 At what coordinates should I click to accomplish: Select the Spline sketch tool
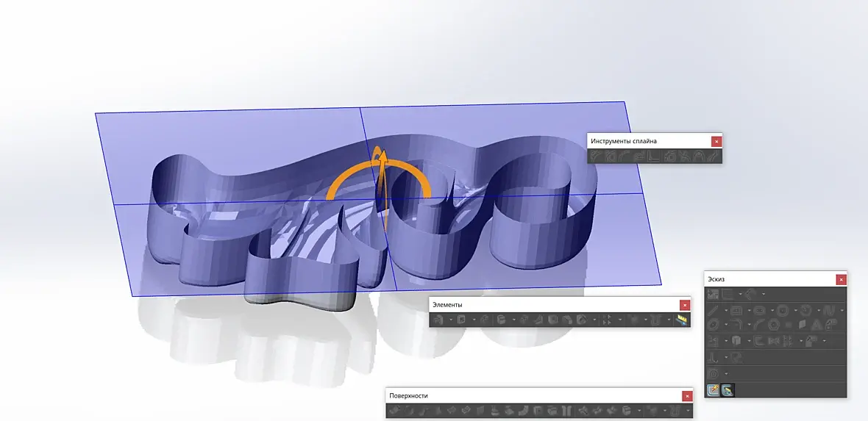[829, 310]
